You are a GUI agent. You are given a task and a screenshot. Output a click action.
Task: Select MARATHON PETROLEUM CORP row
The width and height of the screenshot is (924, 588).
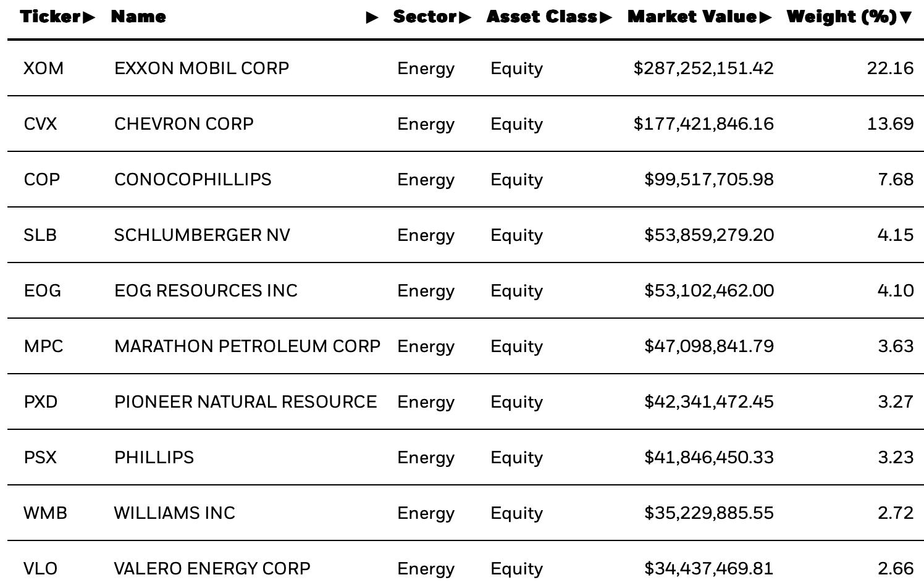tap(466, 346)
